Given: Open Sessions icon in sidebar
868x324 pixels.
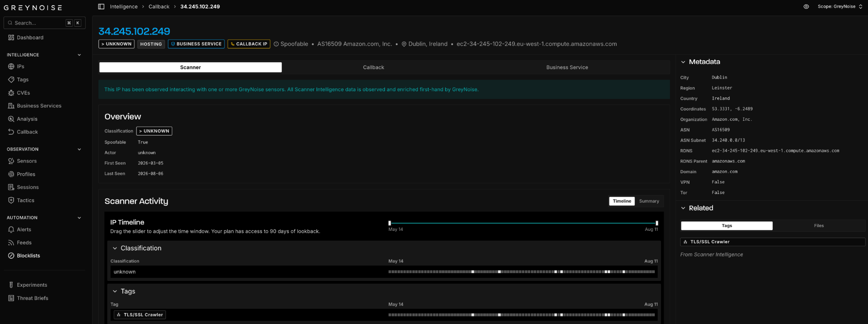Looking at the screenshot, I should pyautogui.click(x=11, y=187).
